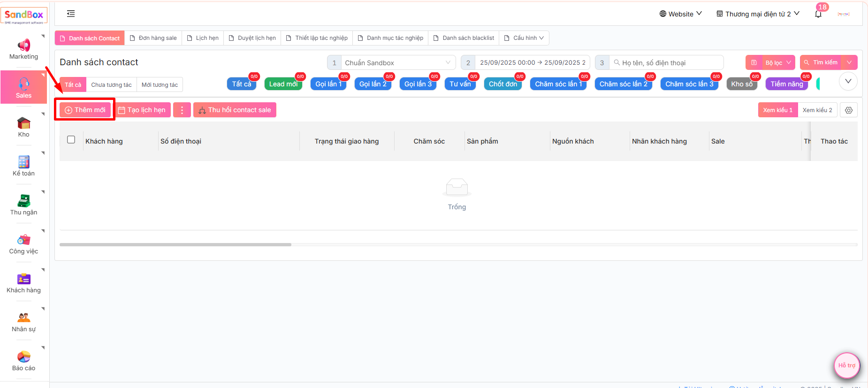Open the Danh sách blacklist tab
868x388 pixels.
tap(464, 38)
